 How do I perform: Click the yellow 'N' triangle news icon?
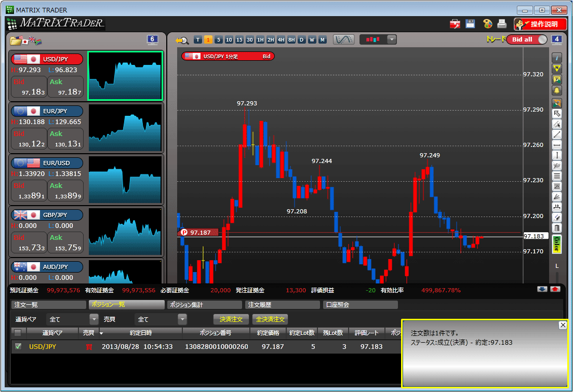[556, 69]
